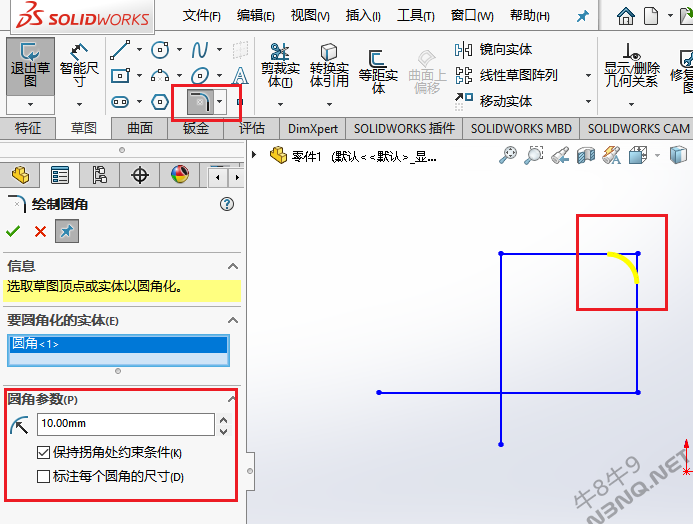Switch to the 特征 tab

tap(27, 128)
